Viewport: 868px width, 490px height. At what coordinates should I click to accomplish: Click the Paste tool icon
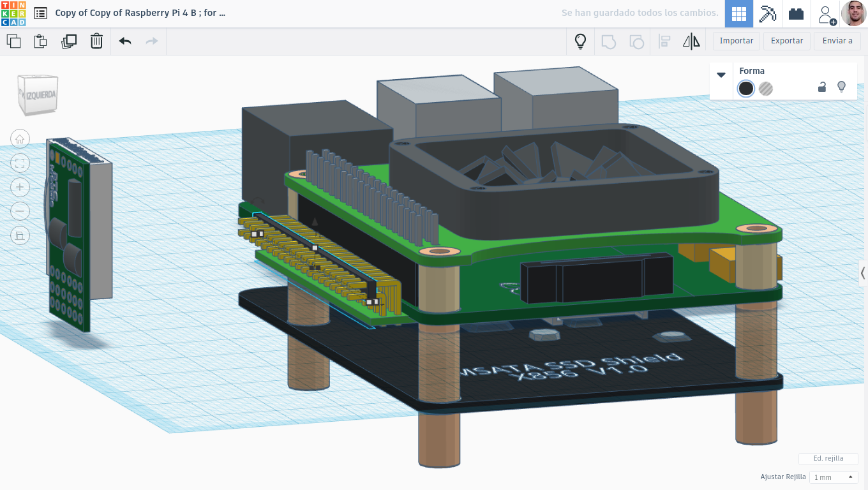(x=40, y=41)
